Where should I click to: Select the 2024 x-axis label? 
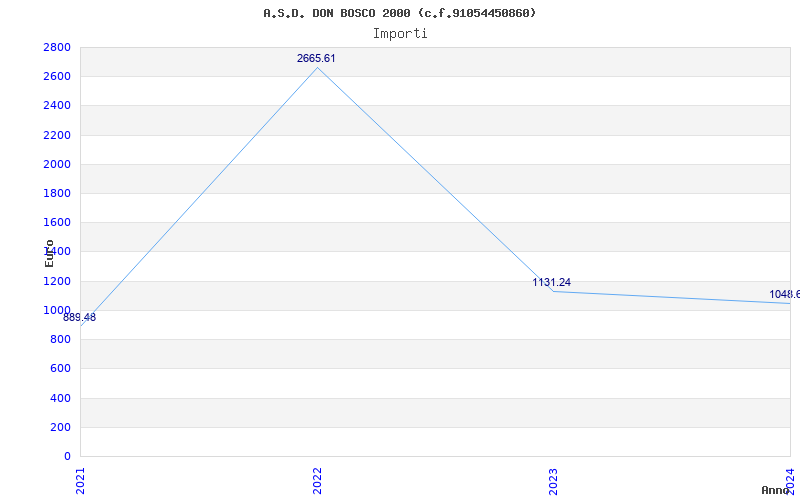tap(790, 479)
